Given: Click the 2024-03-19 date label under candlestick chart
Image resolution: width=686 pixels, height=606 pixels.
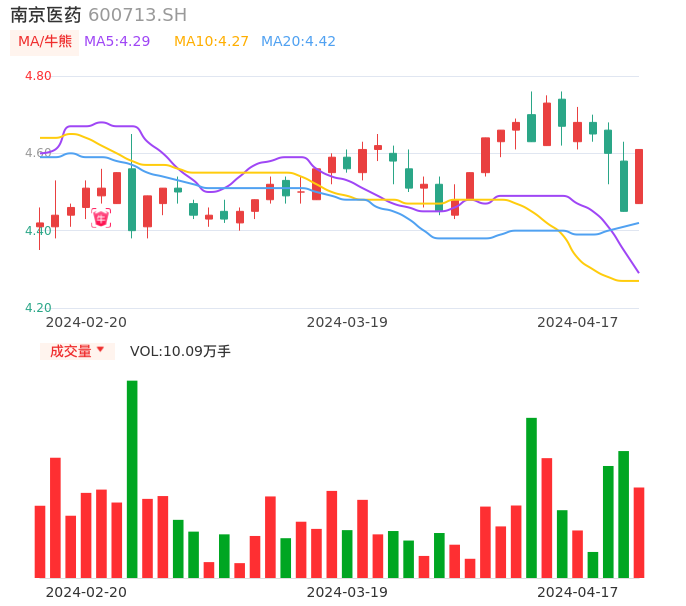Looking at the screenshot, I should [347, 322].
